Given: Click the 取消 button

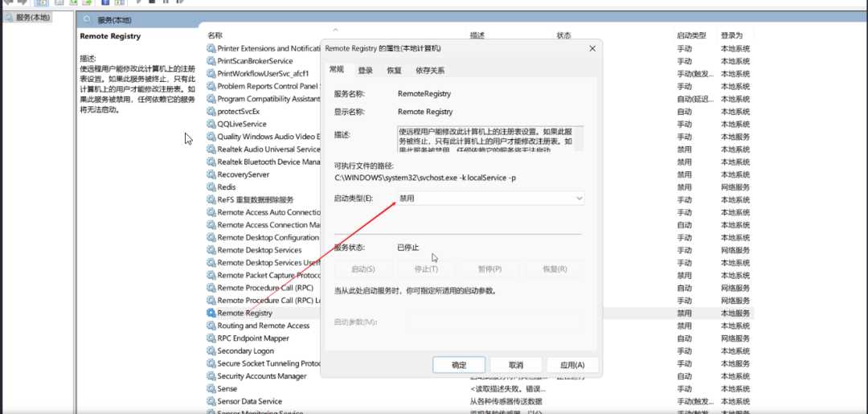Looking at the screenshot, I should pyautogui.click(x=515, y=365).
